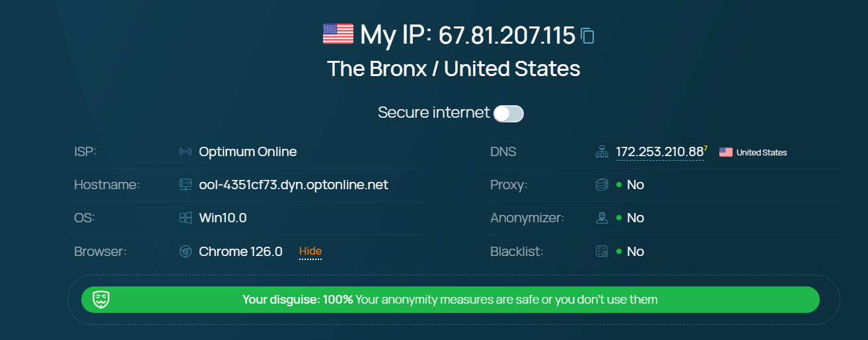This screenshot has height=340, width=868.
Task: Open DNS address 172.253.210.88 link
Action: (659, 152)
